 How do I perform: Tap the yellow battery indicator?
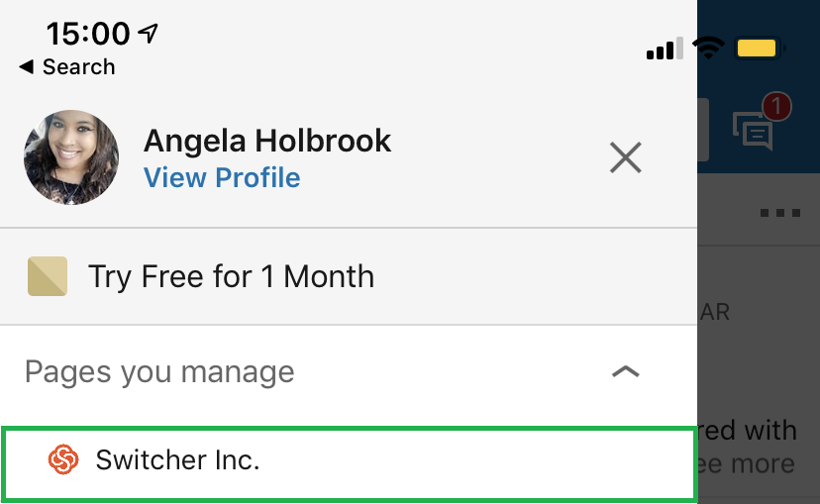tap(760, 47)
